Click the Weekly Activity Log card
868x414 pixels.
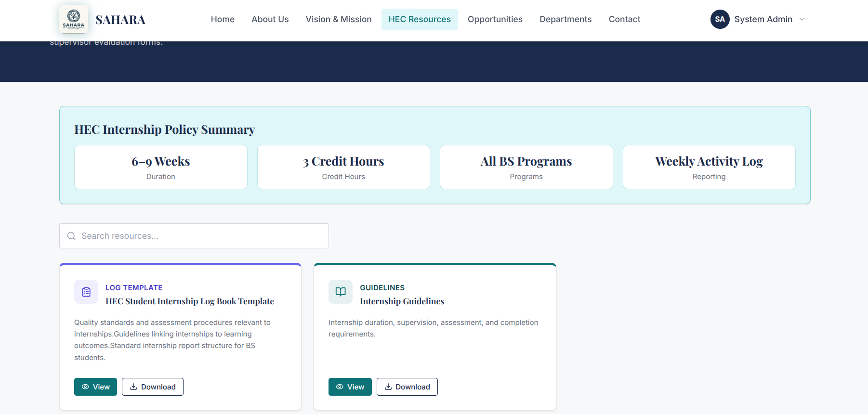tap(709, 167)
